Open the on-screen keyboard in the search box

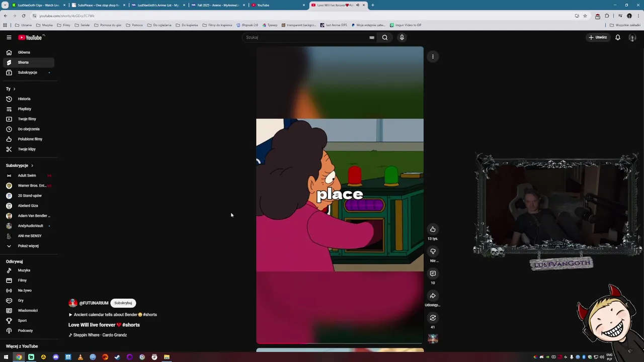(372, 37)
